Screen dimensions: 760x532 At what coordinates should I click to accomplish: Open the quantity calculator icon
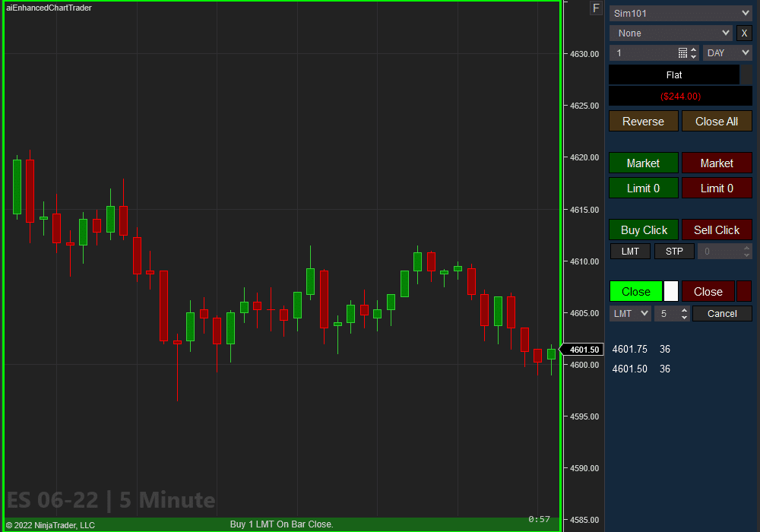pyautogui.click(x=683, y=52)
